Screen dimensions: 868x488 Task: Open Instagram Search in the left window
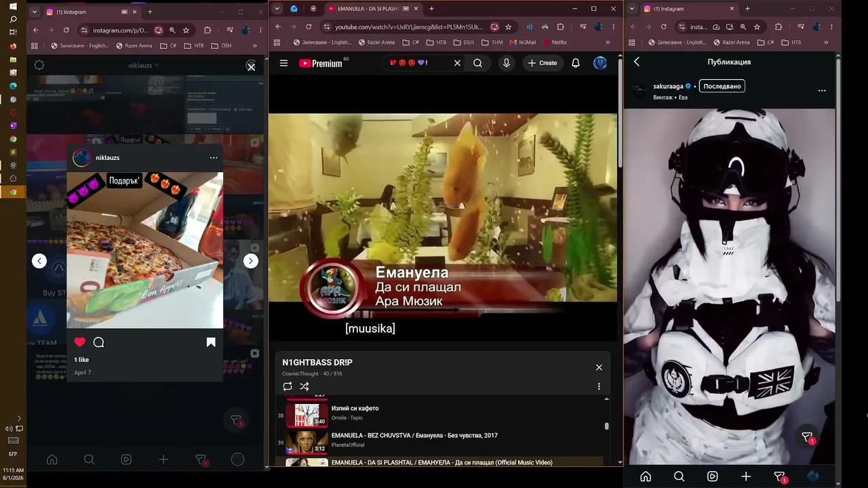click(x=89, y=460)
